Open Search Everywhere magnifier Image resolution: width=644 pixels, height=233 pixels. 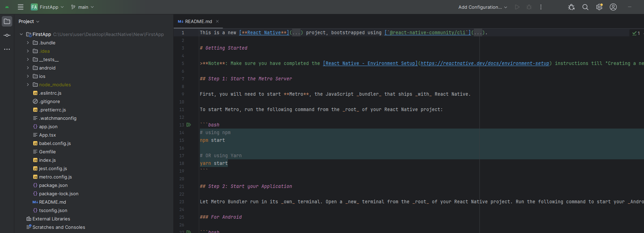point(585,7)
